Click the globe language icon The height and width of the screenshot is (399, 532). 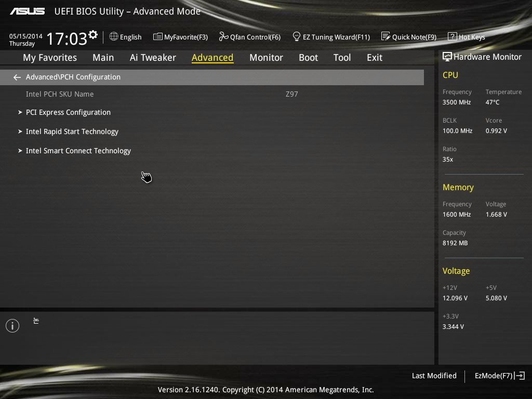[114, 36]
